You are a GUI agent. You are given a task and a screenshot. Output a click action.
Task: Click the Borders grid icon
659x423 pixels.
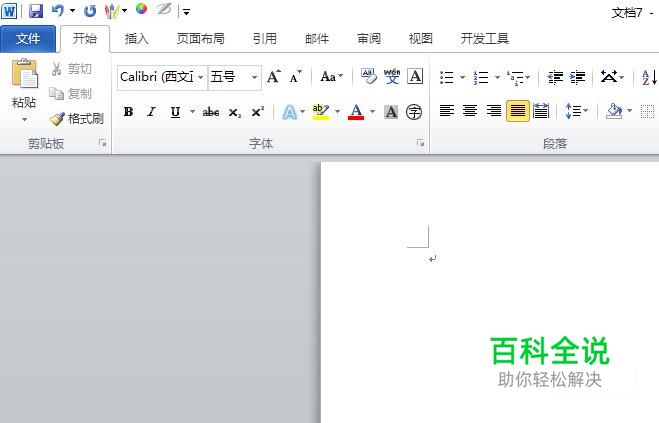click(x=647, y=111)
